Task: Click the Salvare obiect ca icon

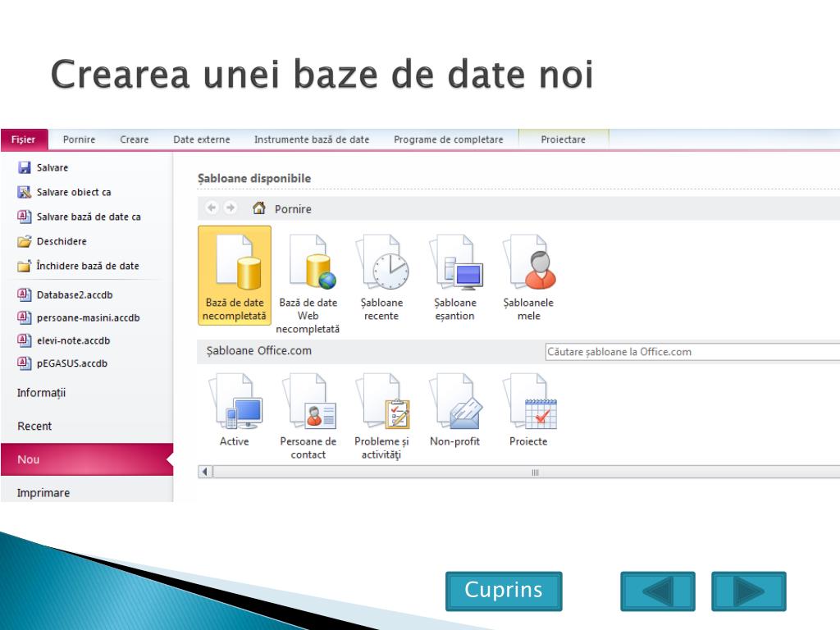Action: (24, 192)
